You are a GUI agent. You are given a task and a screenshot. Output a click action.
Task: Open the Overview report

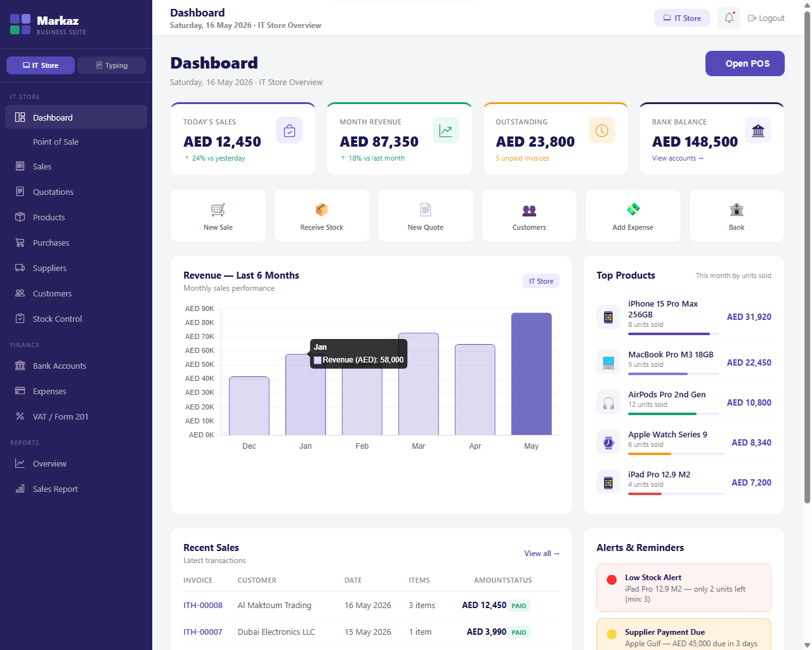point(76,463)
